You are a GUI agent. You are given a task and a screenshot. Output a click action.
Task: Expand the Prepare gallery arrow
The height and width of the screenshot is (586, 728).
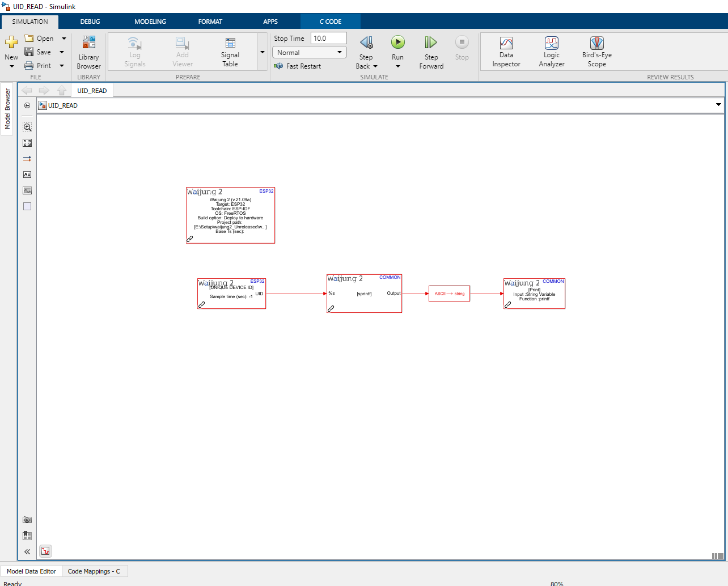point(263,52)
